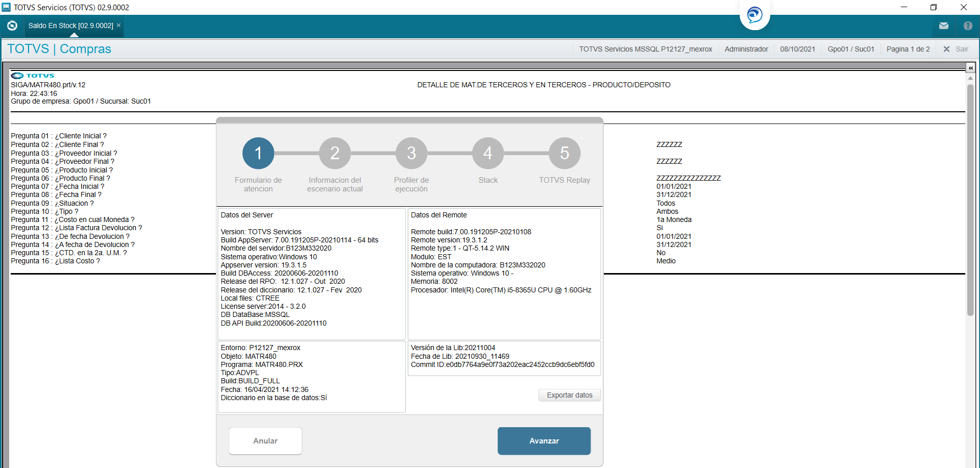Go to step 3 Profiler de ejecucion
Screen dimensions: 980x468
click(411, 153)
